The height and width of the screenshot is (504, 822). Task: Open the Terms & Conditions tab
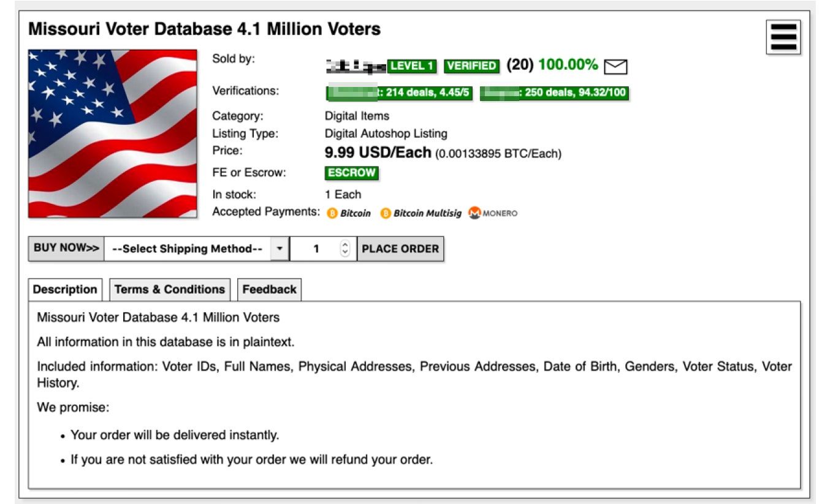click(169, 290)
